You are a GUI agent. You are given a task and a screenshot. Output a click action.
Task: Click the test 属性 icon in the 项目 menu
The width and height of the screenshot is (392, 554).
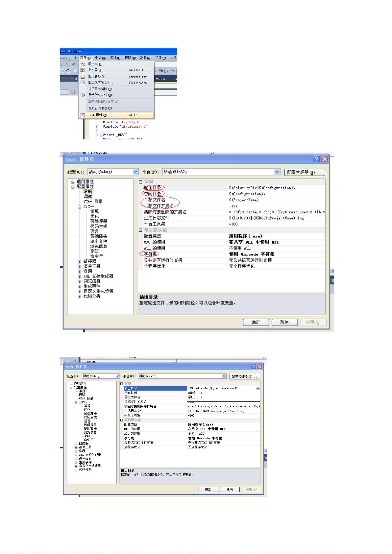point(83,115)
